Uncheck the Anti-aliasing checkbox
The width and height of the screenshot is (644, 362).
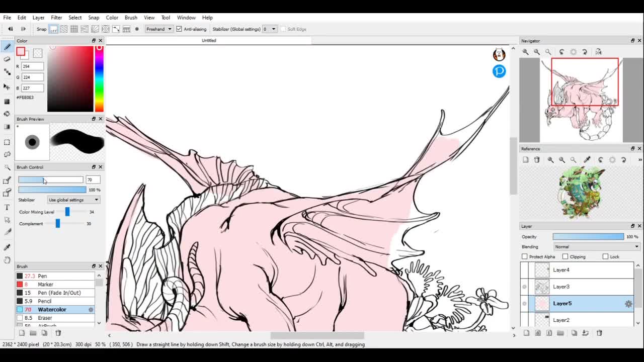(179, 29)
